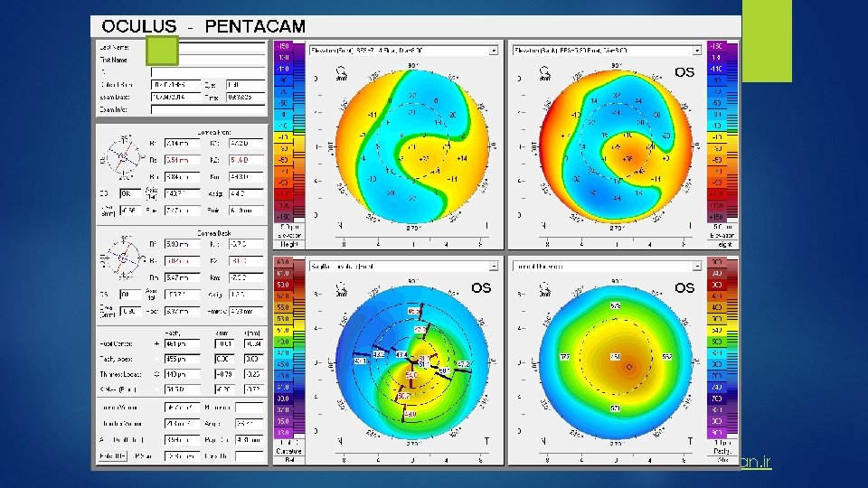Click the A.C. Depth value
This screenshot has width=868, height=488.
pos(182,440)
